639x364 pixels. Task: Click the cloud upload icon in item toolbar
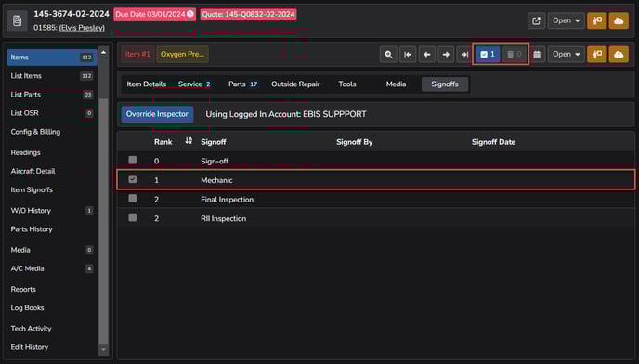[x=619, y=54]
